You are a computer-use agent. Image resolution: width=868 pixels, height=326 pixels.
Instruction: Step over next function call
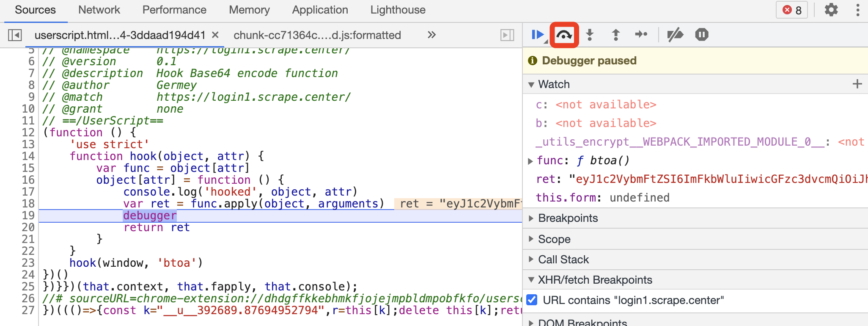click(x=564, y=35)
